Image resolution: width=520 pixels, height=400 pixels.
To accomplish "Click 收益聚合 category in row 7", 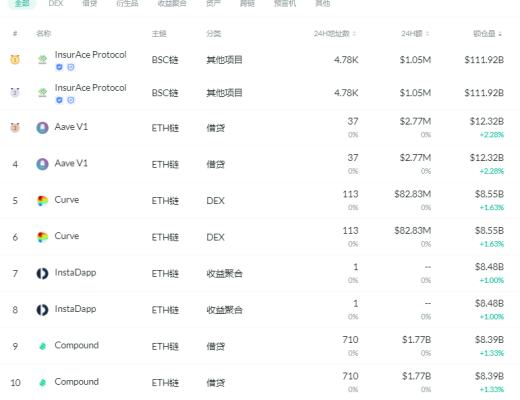I will pos(224,274).
